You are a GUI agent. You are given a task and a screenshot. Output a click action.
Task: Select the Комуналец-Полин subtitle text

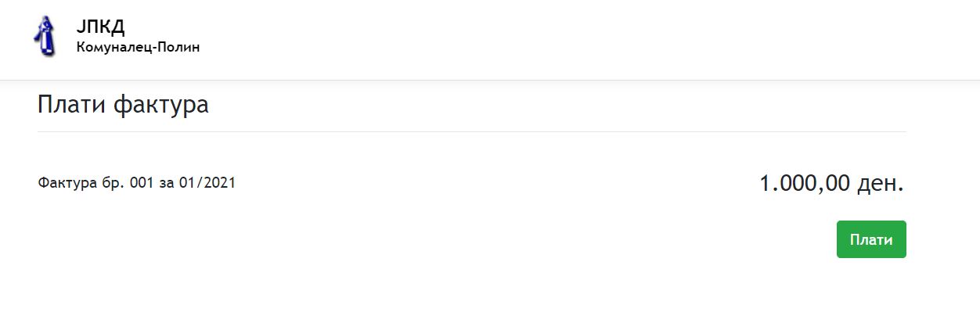tap(139, 48)
